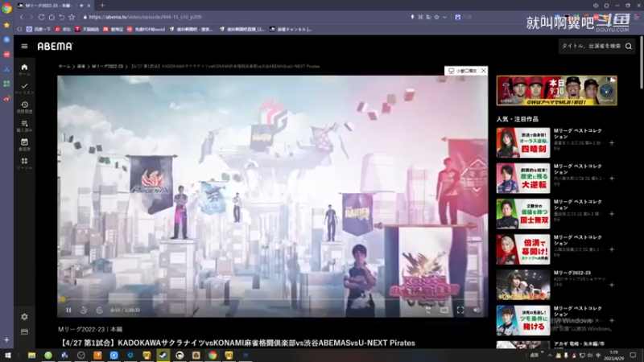Open the 倍満で幕開け thumbnail

point(522,249)
